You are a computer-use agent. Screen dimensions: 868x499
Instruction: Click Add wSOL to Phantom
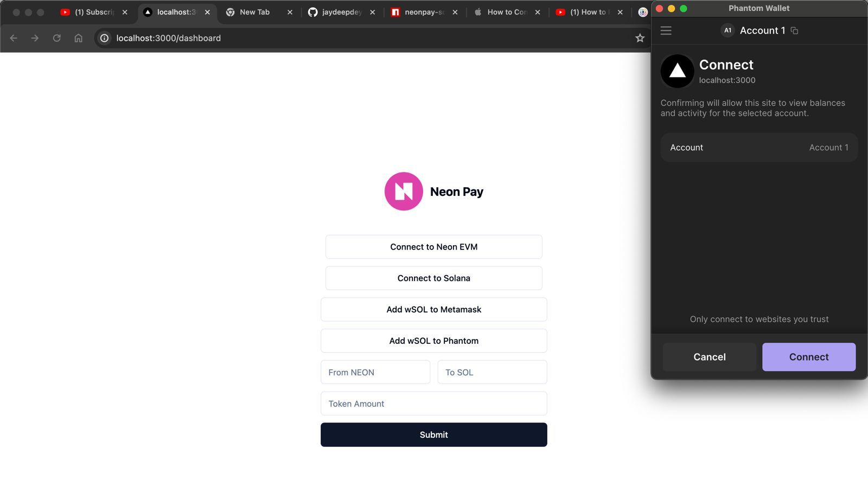[x=434, y=341]
